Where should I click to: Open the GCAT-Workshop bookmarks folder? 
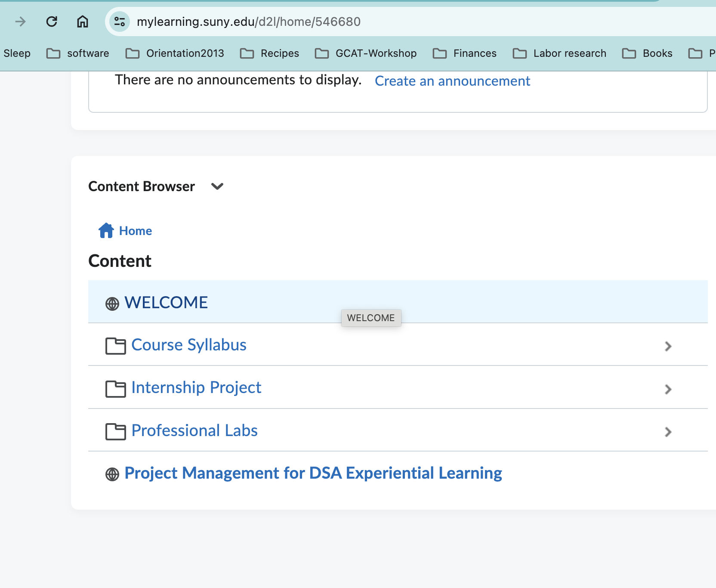point(366,53)
